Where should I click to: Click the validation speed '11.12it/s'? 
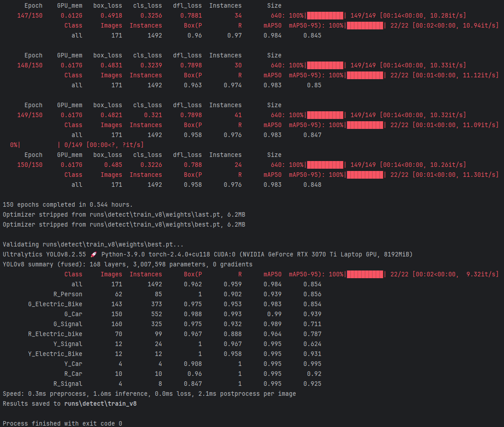(480, 75)
